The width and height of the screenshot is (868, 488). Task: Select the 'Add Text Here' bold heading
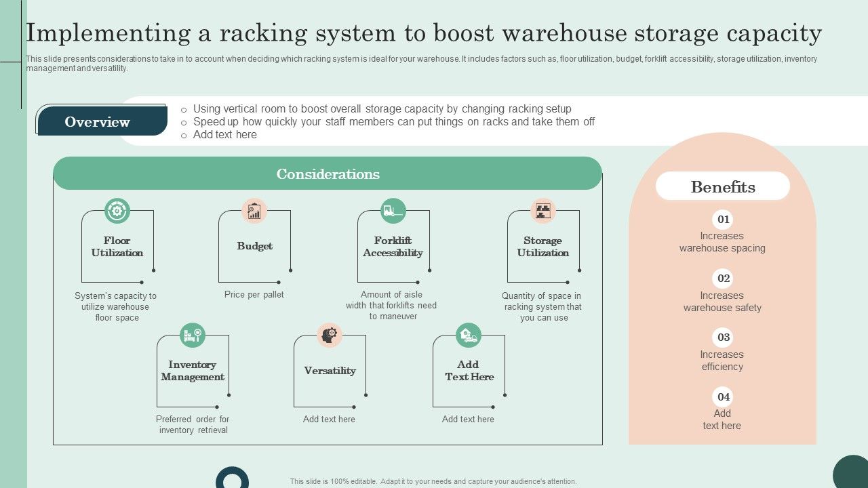tap(469, 371)
